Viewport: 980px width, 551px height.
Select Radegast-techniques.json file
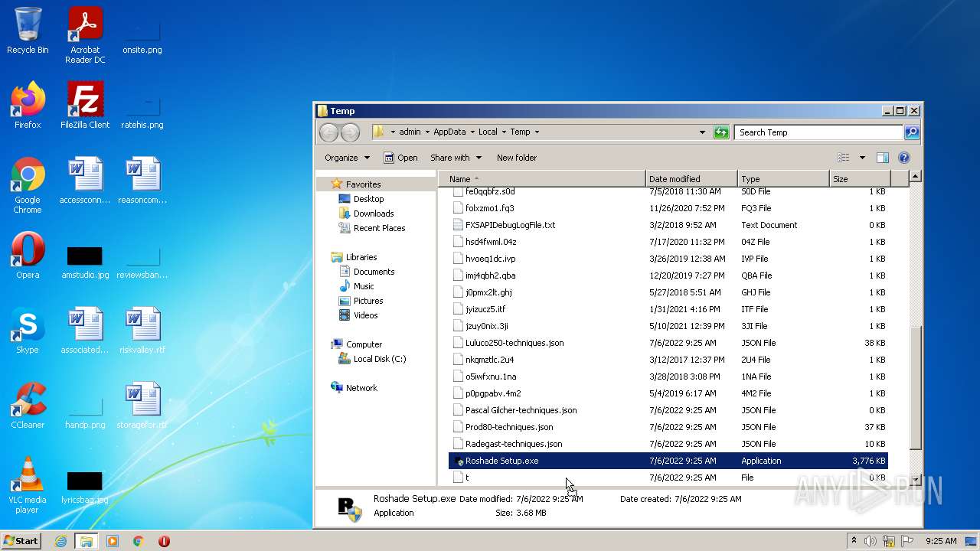[x=668, y=444]
